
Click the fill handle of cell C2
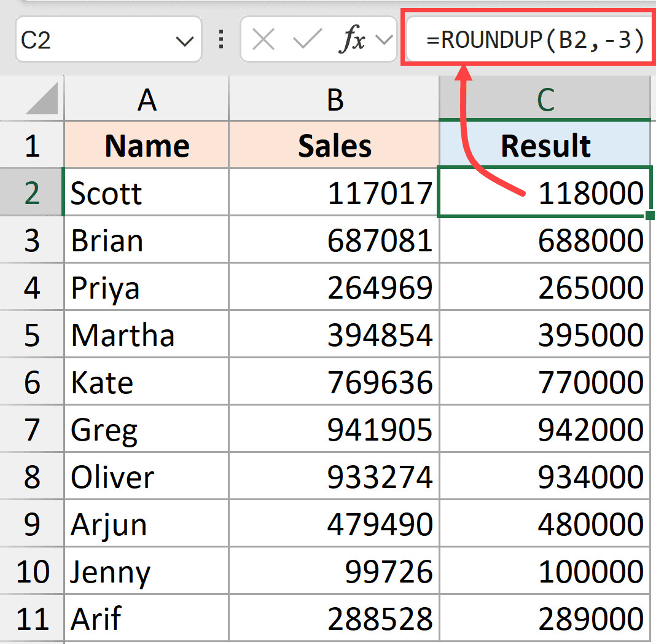[650, 215]
